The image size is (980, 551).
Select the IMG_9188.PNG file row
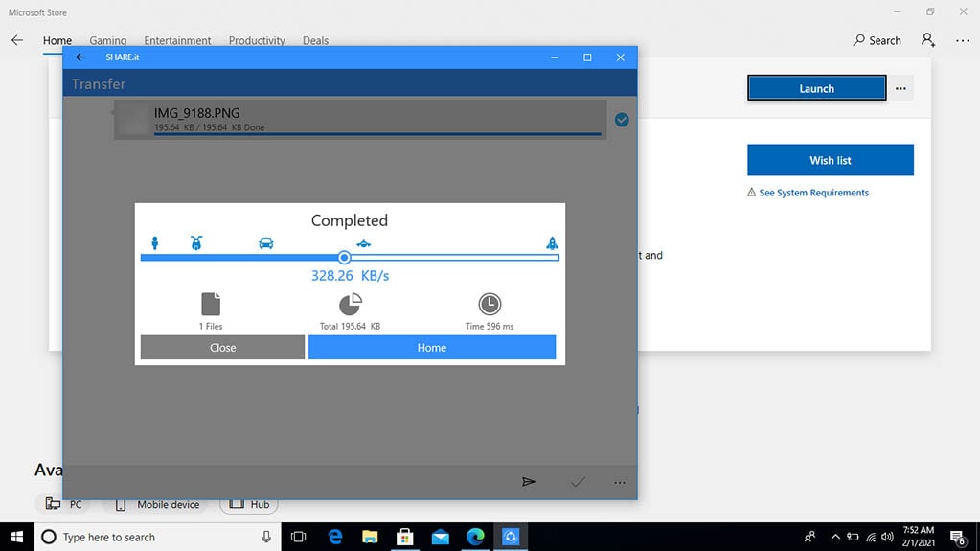click(x=360, y=120)
